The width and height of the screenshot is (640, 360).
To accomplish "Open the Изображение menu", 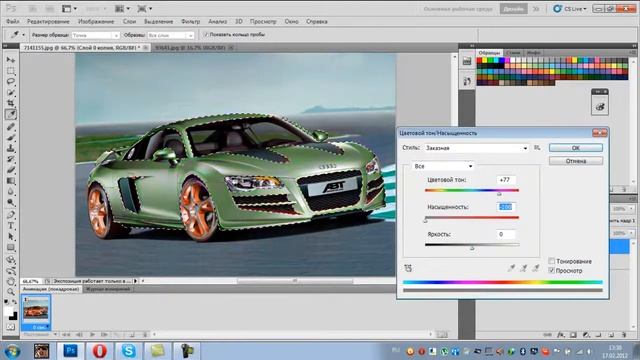I will (x=96, y=22).
